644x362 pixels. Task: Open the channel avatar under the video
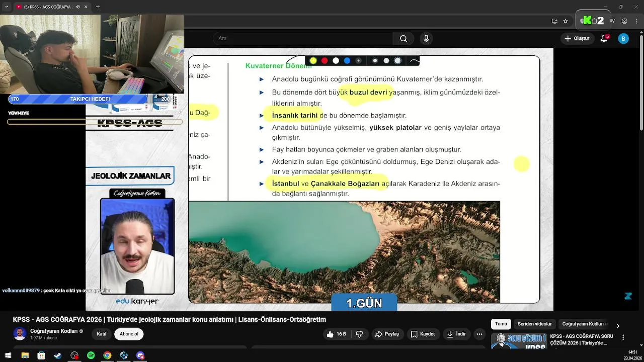20,334
